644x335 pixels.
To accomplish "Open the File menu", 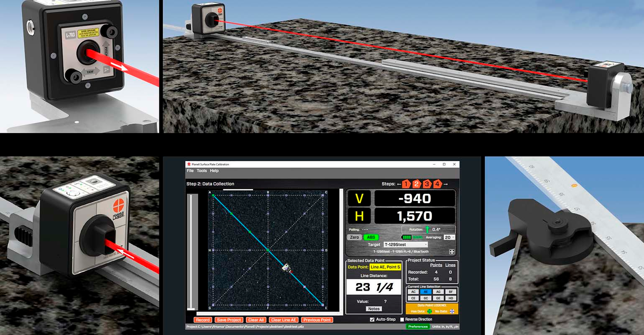I will 190,170.
